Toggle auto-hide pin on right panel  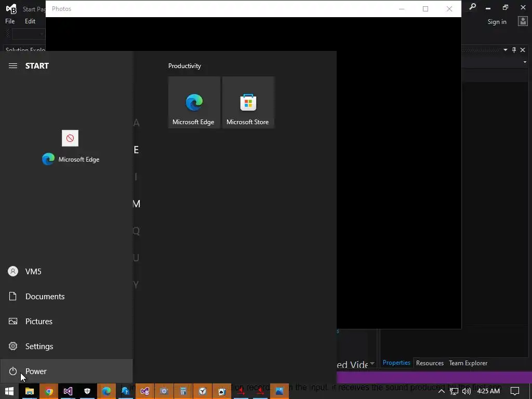click(x=514, y=50)
